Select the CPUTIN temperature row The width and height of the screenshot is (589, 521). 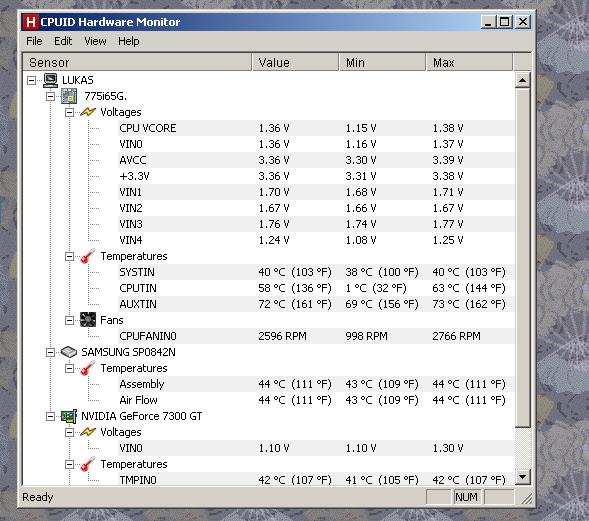(x=316, y=288)
